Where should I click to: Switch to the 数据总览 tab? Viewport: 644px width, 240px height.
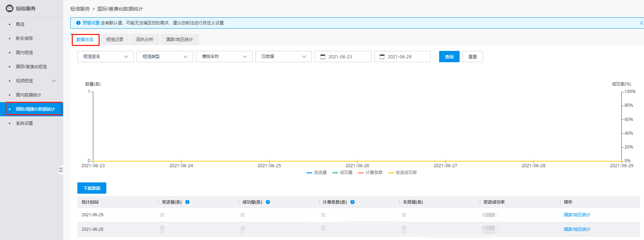(85, 40)
